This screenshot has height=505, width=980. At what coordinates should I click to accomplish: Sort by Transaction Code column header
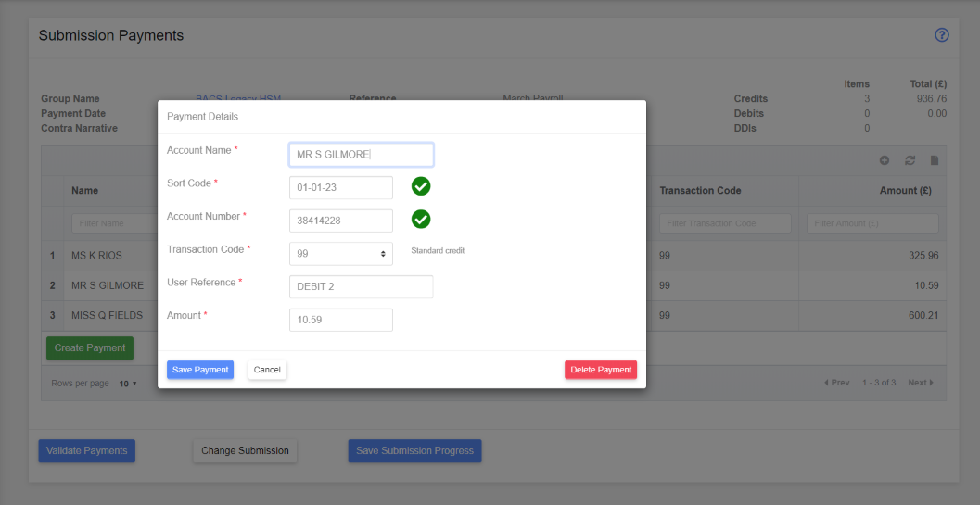(700, 191)
